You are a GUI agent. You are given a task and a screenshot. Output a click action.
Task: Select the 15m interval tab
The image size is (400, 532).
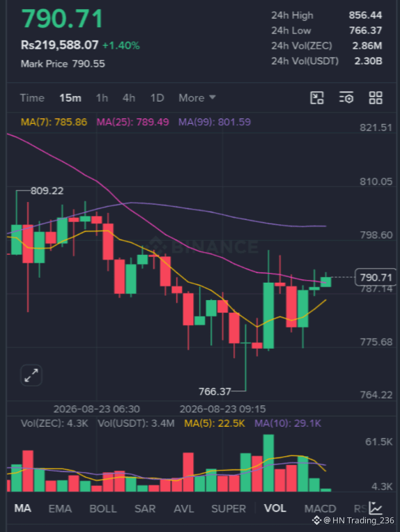tap(70, 98)
